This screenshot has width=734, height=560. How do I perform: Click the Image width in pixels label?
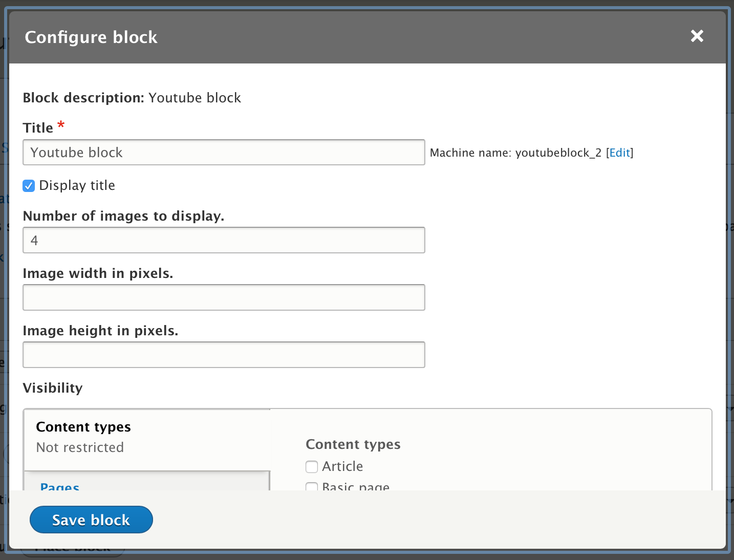[98, 273]
